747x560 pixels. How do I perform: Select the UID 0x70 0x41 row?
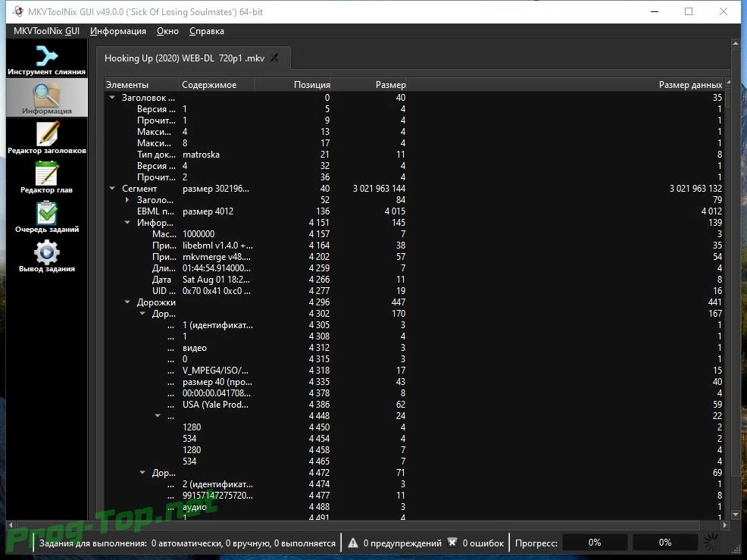tap(414, 291)
